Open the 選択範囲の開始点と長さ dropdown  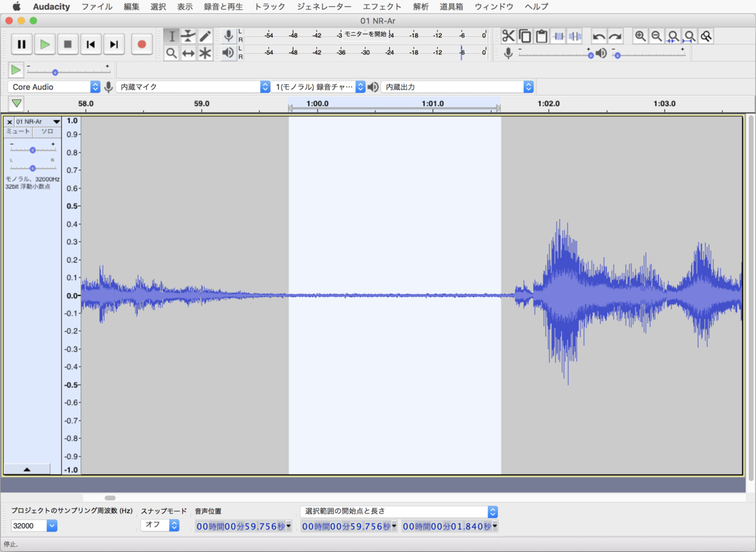tap(399, 511)
